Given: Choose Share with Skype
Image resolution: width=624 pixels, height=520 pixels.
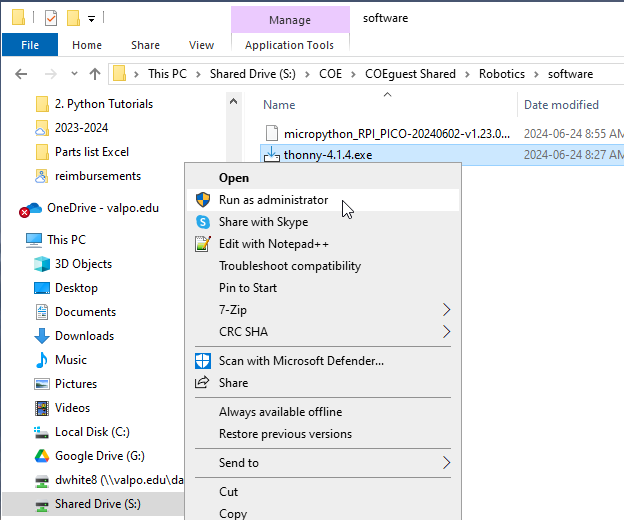Looking at the screenshot, I should pyautogui.click(x=323, y=222).
